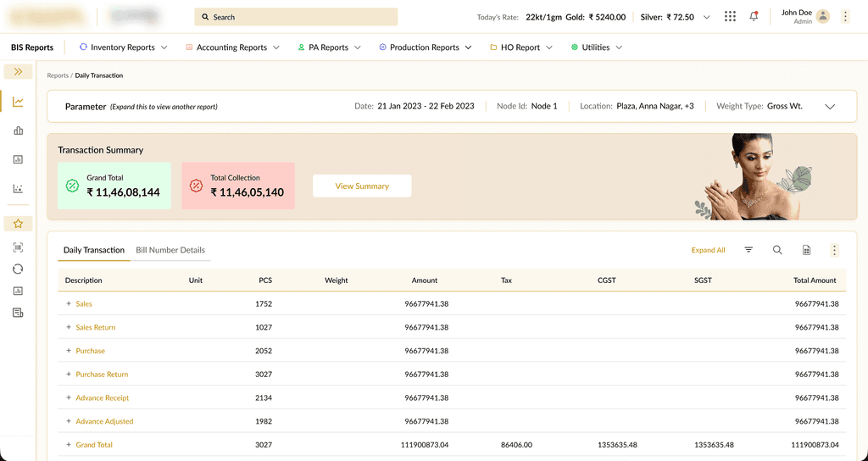Click the date range 21 Jan 2023 - 22 Feb 2023

[x=426, y=106]
